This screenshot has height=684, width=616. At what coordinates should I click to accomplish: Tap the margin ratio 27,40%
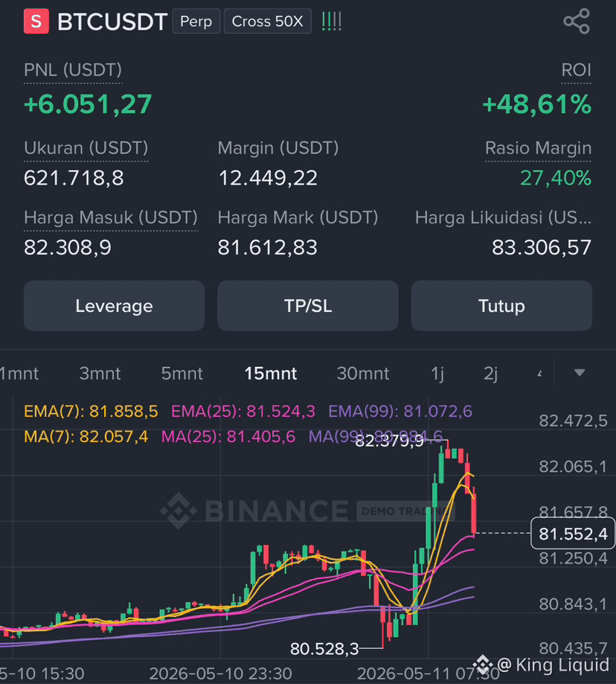coord(556,178)
